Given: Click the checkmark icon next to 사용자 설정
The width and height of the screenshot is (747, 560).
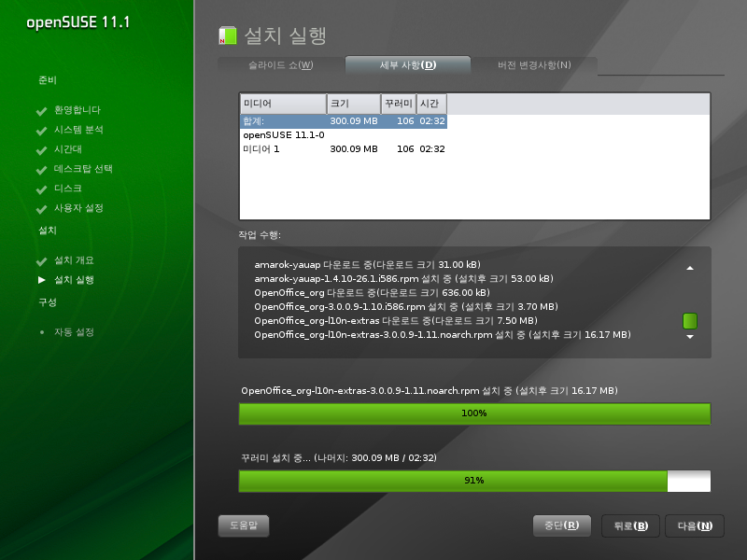Looking at the screenshot, I should coord(41,209).
